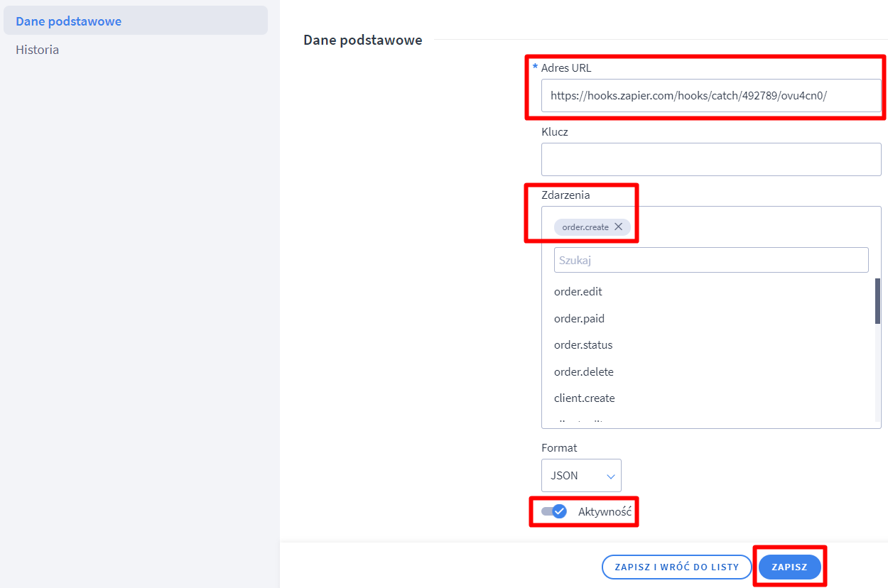This screenshot has width=888, height=588.
Task: Focus the Adres URL input field
Action: click(x=710, y=95)
